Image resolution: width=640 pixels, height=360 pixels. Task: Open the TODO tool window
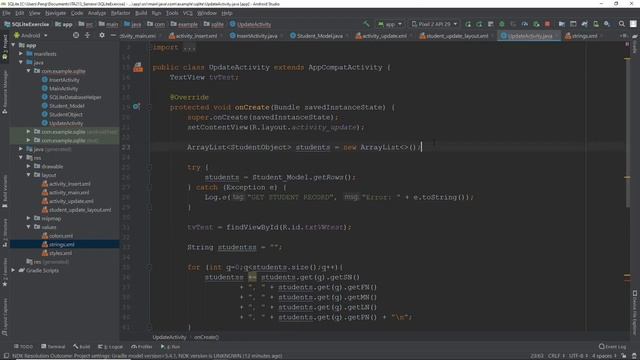(x=23, y=347)
